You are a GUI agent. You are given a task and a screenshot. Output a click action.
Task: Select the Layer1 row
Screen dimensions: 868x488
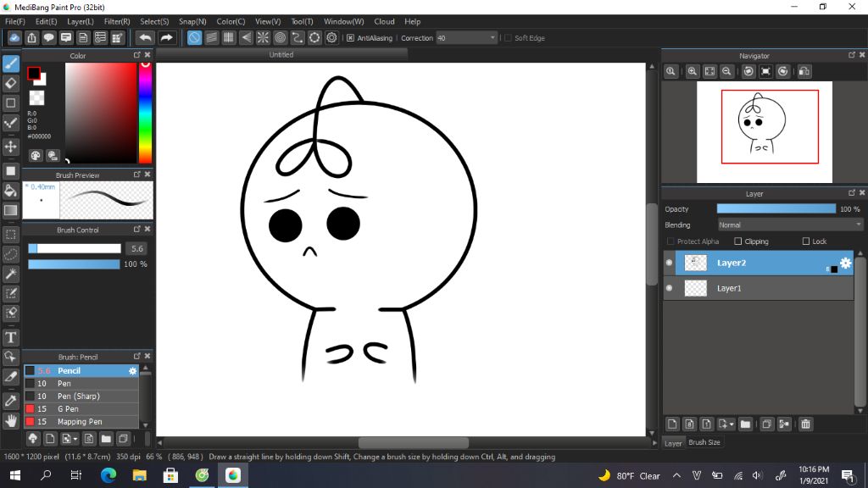759,288
